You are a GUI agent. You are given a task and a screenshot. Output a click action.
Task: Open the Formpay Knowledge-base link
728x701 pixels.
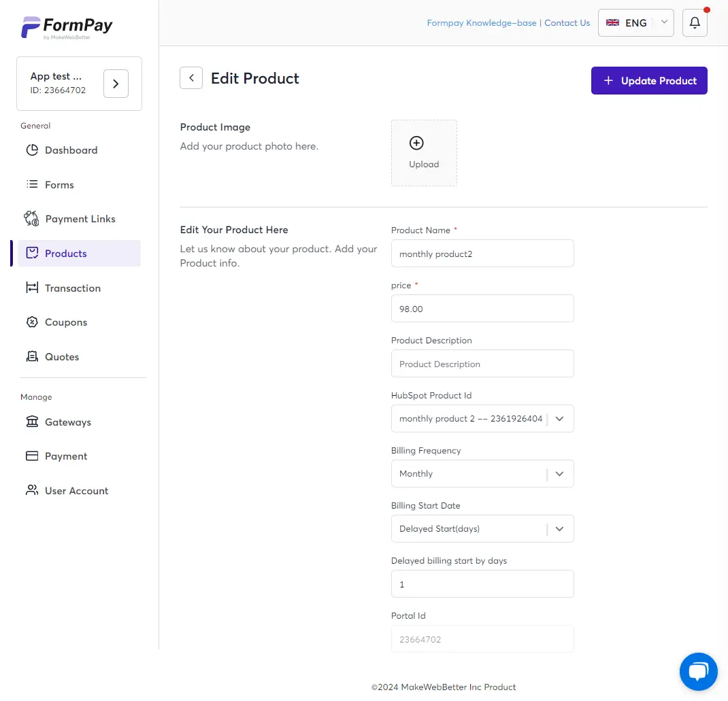[481, 22]
